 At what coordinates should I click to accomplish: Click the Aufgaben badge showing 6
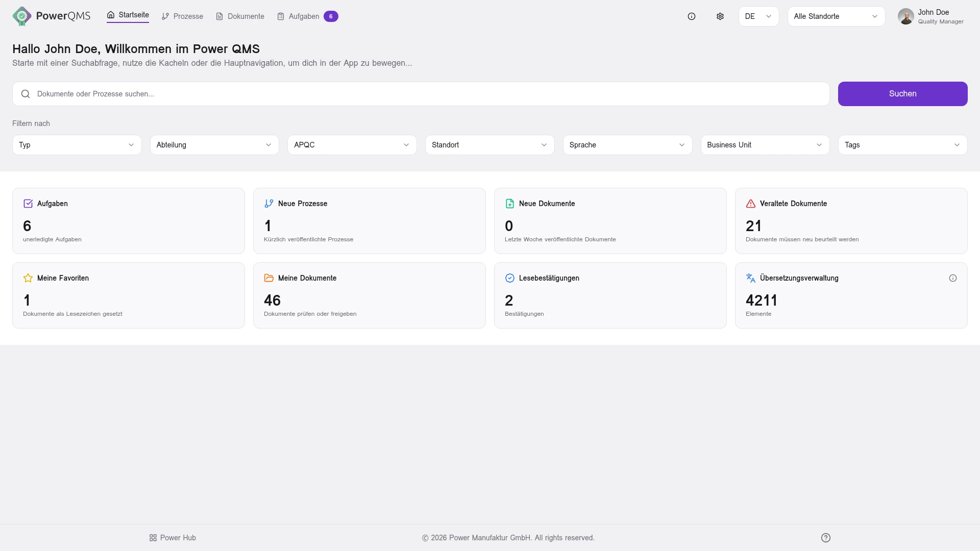331,16
